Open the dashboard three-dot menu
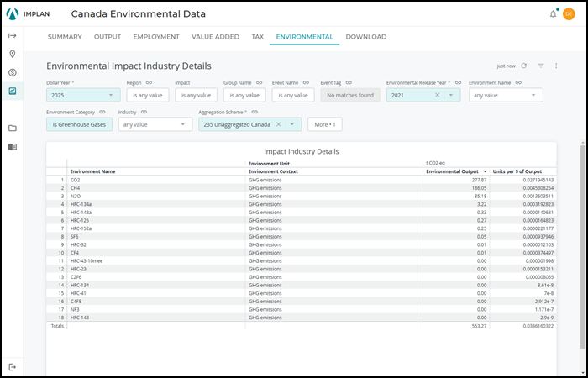588x378 pixels. tap(556, 66)
